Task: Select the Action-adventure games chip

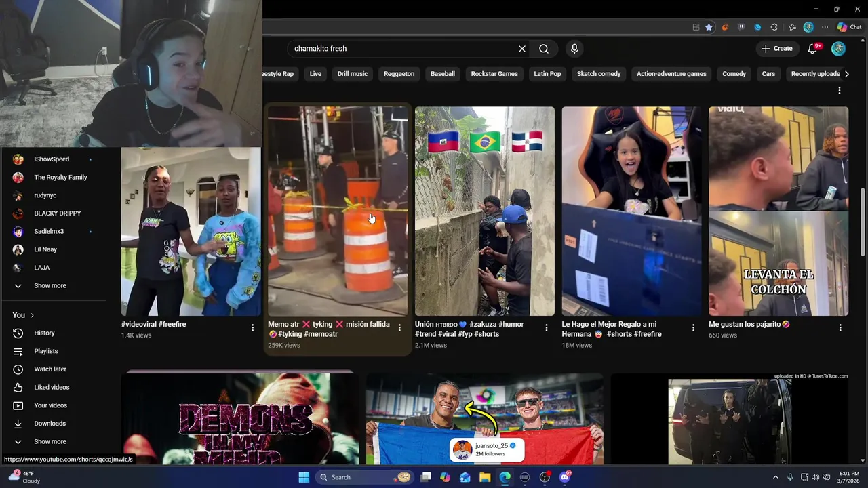Action: (671, 74)
